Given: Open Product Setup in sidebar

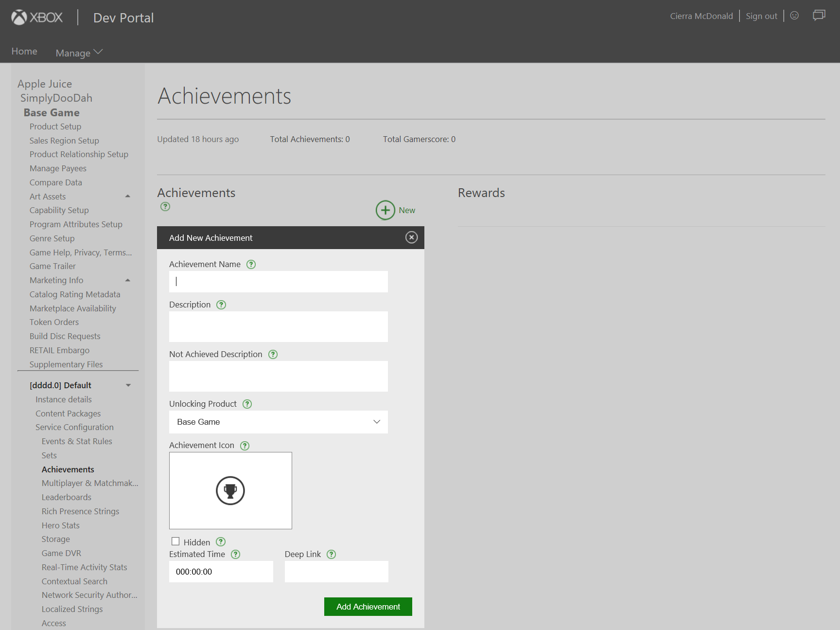Looking at the screenshot, I should (x=55, y=126).
